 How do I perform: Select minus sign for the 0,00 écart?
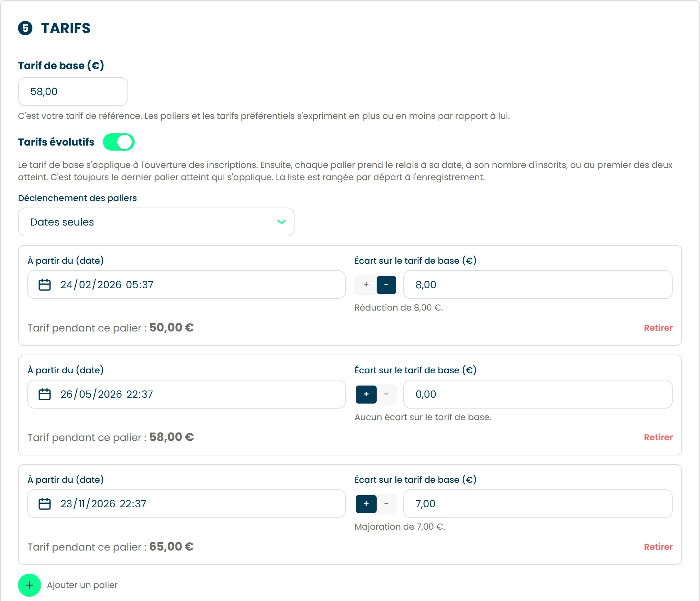pos(386,394)
